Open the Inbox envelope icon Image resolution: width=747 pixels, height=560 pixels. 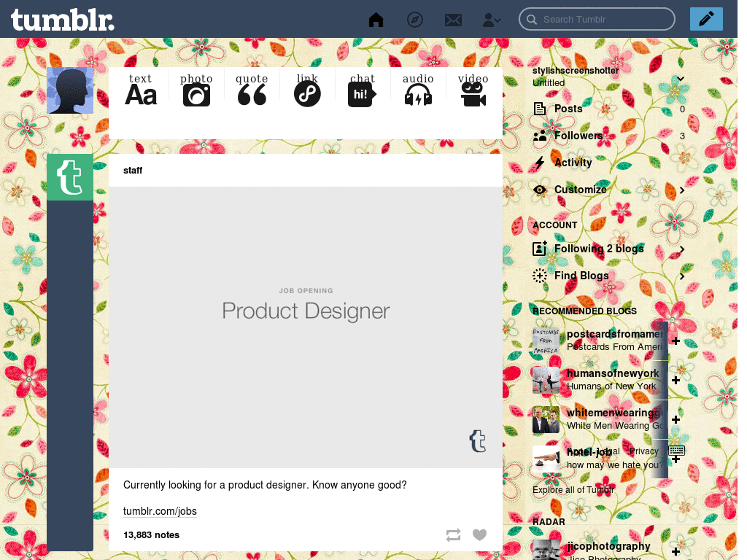pyautogui.click(x=453, y=20)
